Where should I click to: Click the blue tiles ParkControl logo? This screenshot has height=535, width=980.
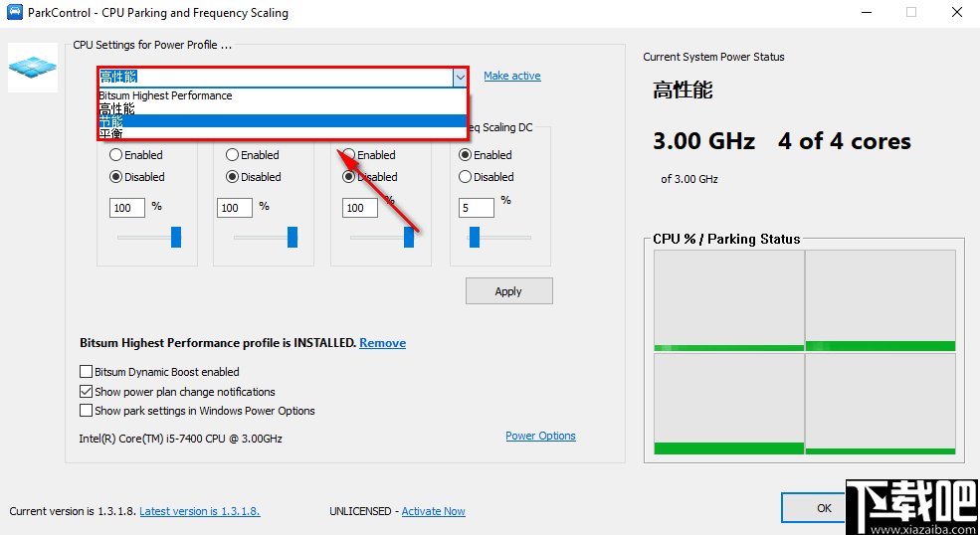point(33,68)
